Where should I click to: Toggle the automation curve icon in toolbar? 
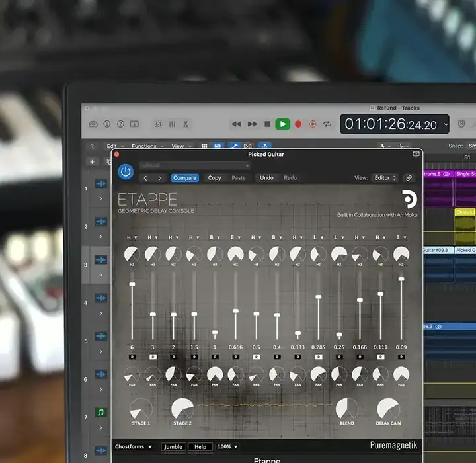tap(234, 146)
